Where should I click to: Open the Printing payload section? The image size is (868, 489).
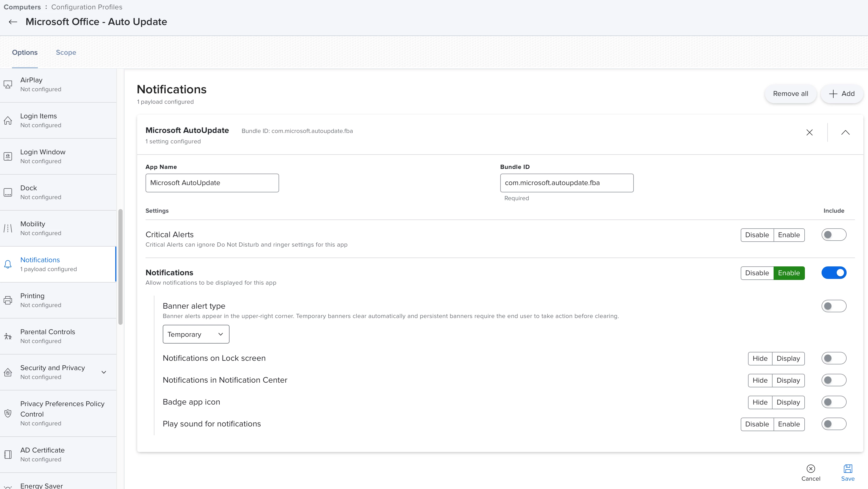pos(58,300)
